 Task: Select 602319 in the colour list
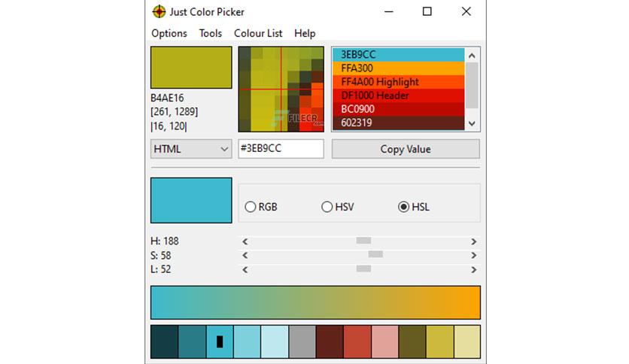(x=398, y=123)
